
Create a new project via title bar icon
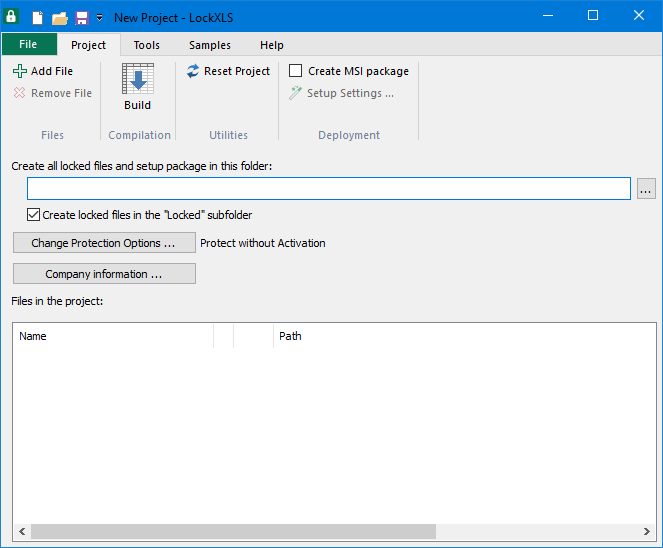[x=38, y=18]
